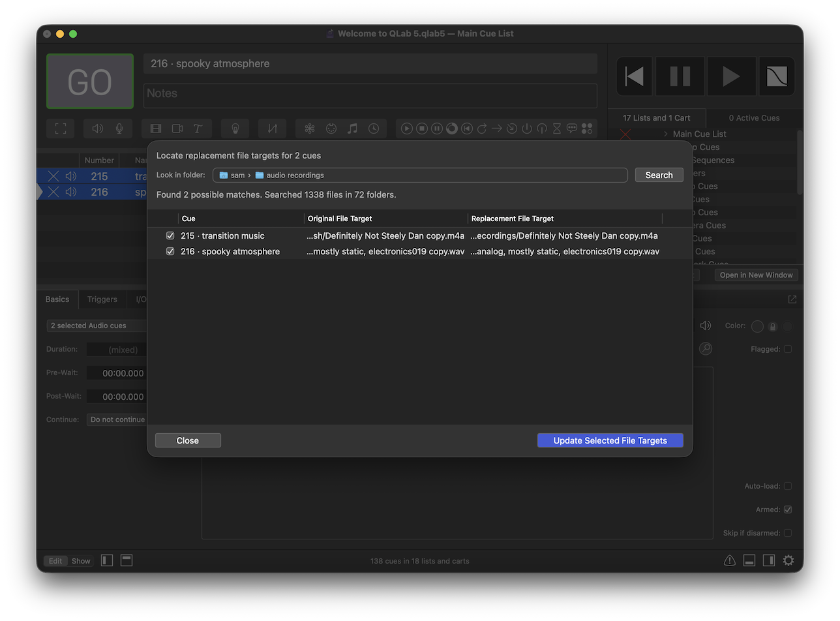Pause all cues with the pause button
Viewport: 840px width, 621px height.
[680, 76]
